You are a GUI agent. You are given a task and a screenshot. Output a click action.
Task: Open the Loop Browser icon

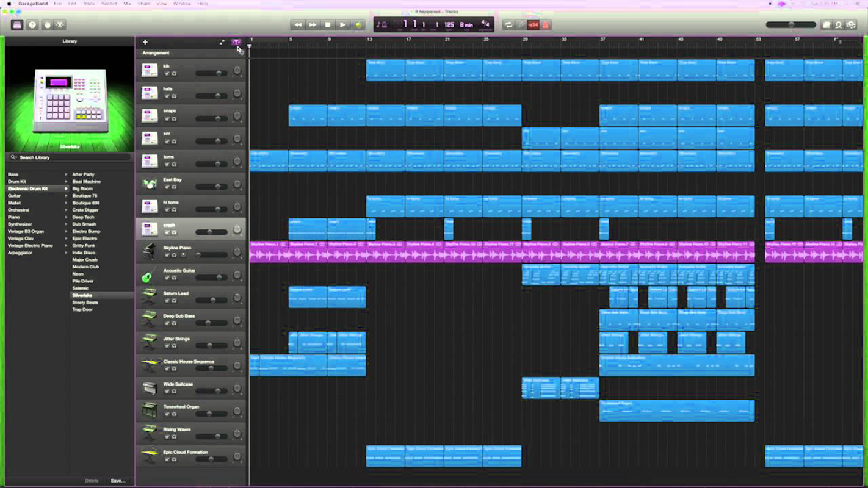839,25
